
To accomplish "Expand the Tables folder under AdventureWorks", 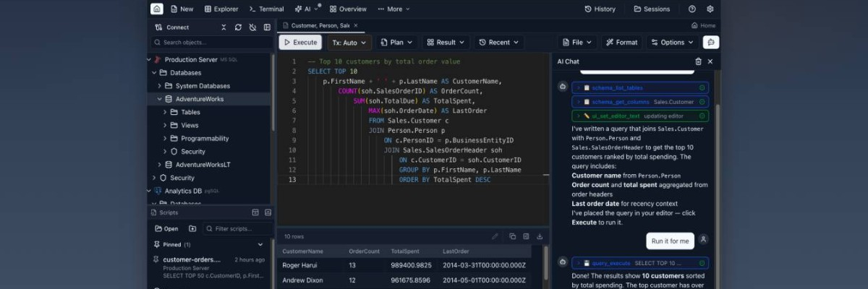I will coord(165,112).
